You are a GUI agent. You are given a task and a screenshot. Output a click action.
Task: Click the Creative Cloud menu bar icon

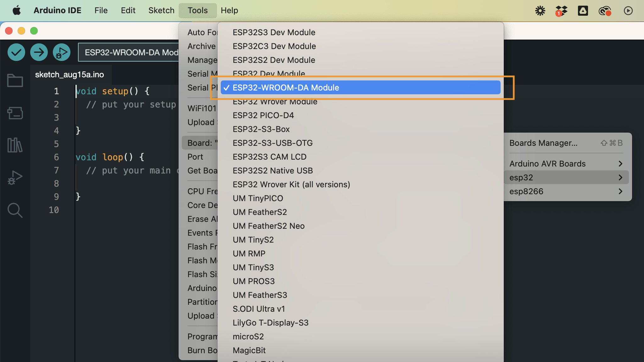[x=605, y=11]
